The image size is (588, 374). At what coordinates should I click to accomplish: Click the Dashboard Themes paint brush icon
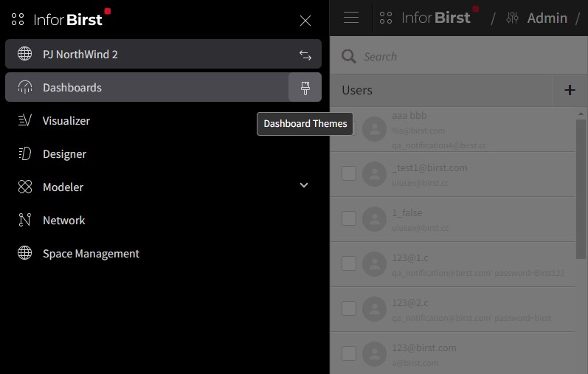point(305,87)
